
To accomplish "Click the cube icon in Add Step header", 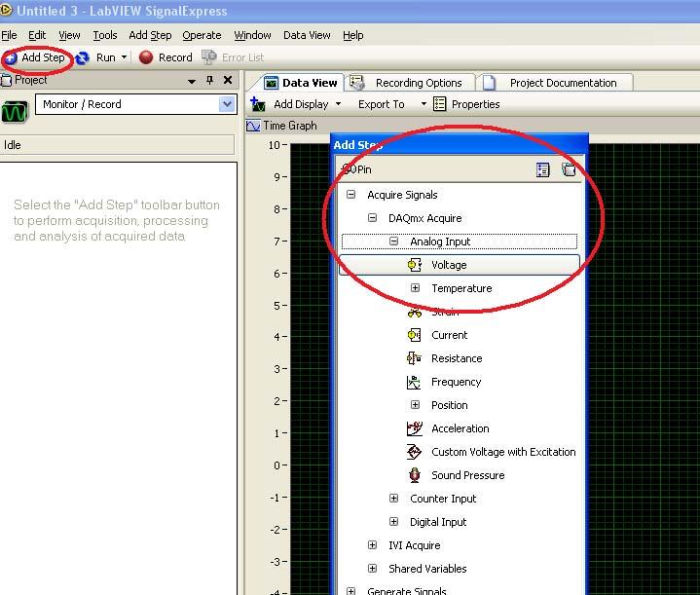I will tap(569, 169).
